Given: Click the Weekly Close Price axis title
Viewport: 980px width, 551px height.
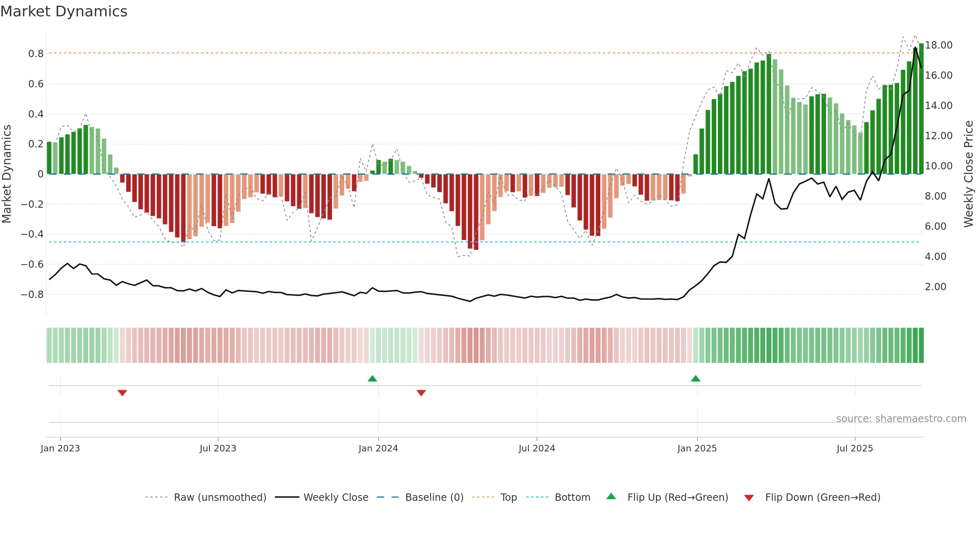Looking at the screenshot, I should tap(969, 174).
